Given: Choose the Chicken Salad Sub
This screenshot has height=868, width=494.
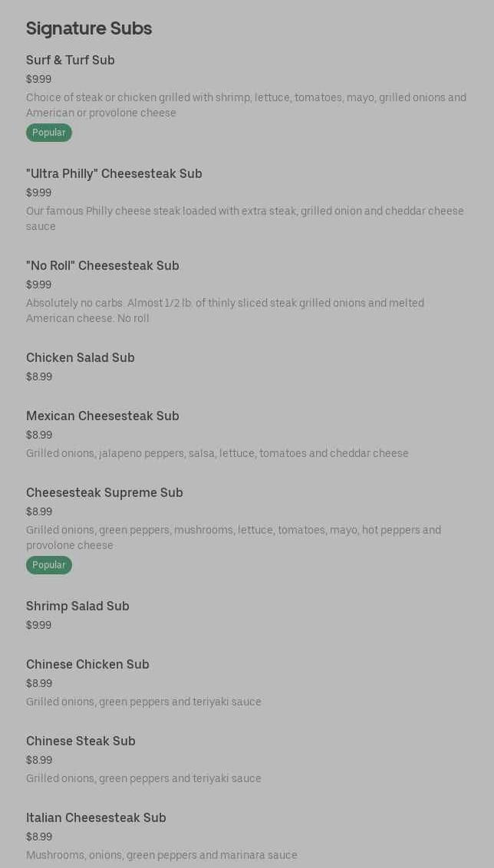Looking at the screenshot, I should [81, 358].
